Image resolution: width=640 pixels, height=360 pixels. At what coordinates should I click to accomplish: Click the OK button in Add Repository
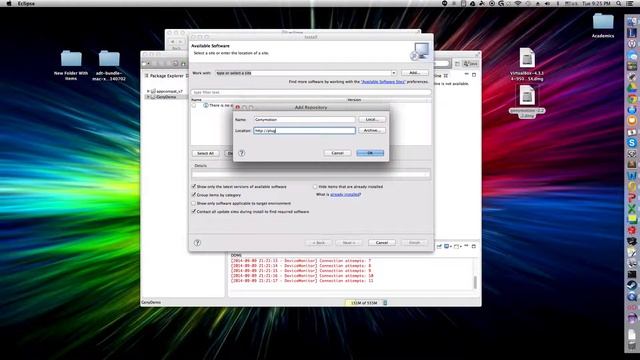coord(370,153)
